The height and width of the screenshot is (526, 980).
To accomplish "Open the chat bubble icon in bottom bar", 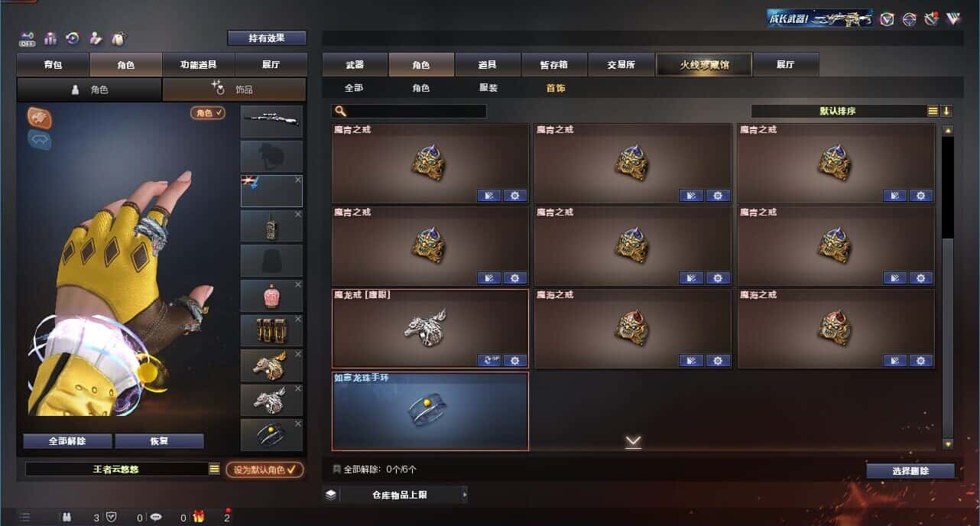I will [x=156, y=517].
